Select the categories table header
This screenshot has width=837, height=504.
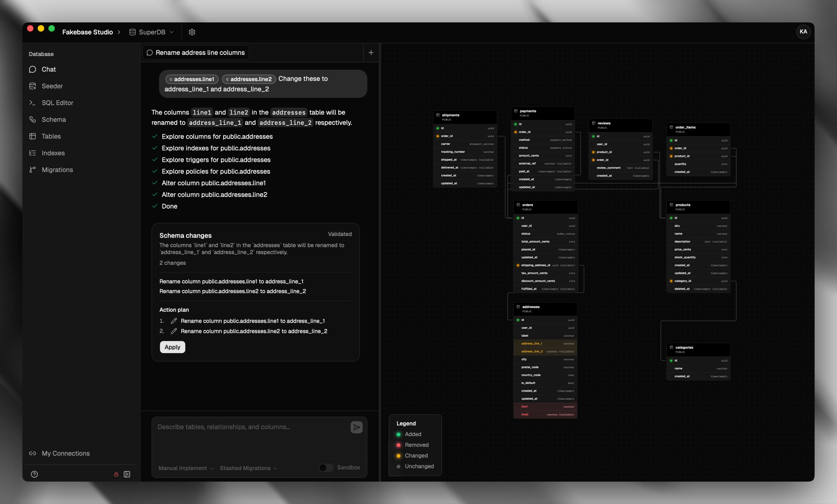click(x=698, y=350)
